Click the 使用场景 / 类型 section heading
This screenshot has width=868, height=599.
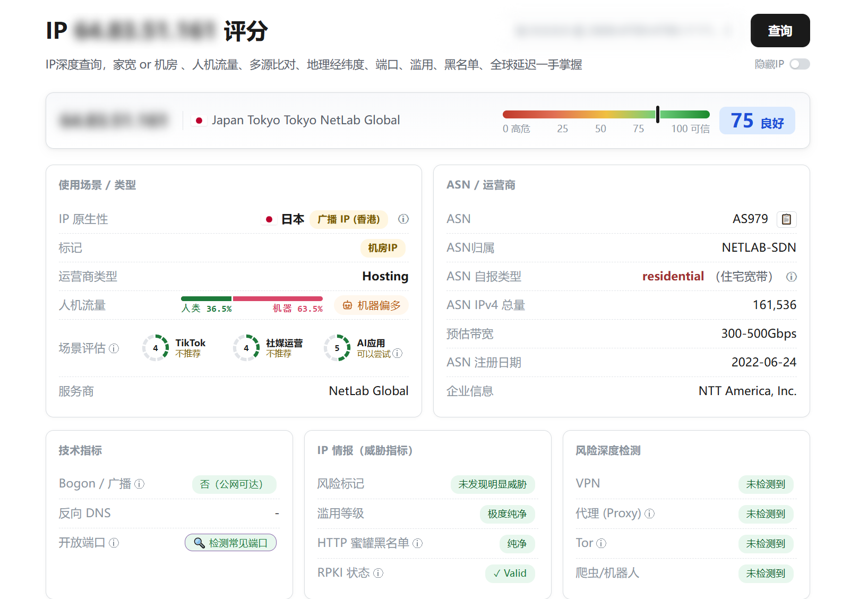tap(97, 185)
